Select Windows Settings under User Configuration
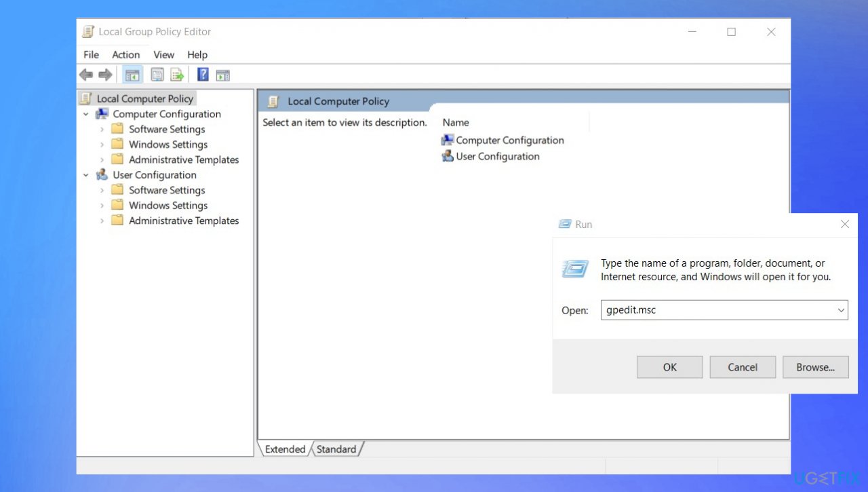Screen dimensions: 868x492 168,205
